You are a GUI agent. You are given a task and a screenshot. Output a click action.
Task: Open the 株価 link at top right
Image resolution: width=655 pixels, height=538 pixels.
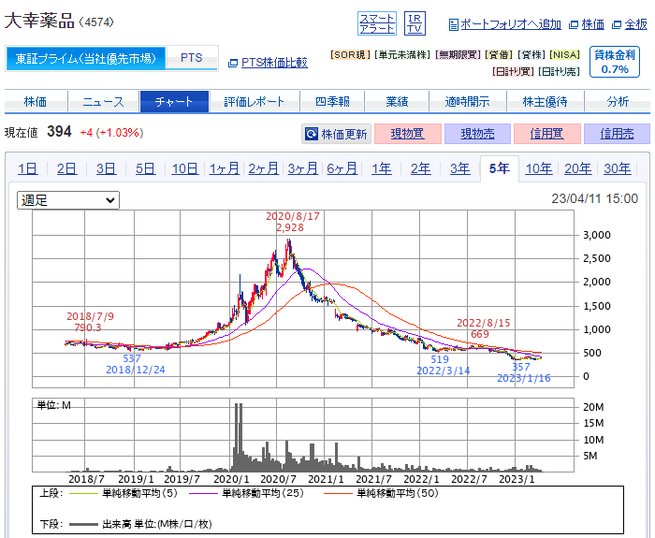tap(593, 25)
